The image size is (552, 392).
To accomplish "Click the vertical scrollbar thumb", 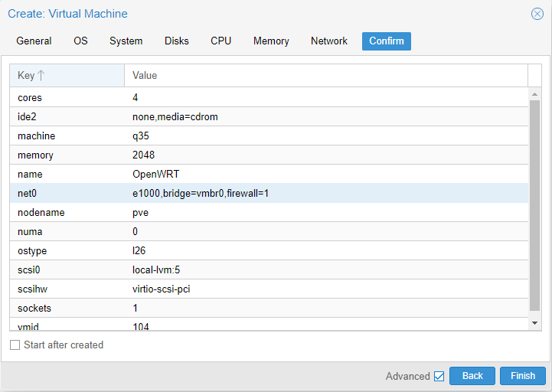I will [534, 207].
